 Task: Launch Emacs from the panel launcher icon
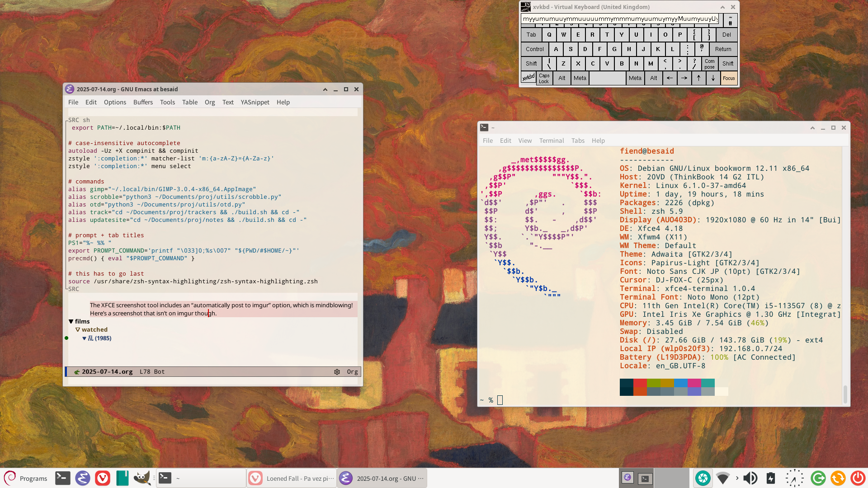coord(82,478)
